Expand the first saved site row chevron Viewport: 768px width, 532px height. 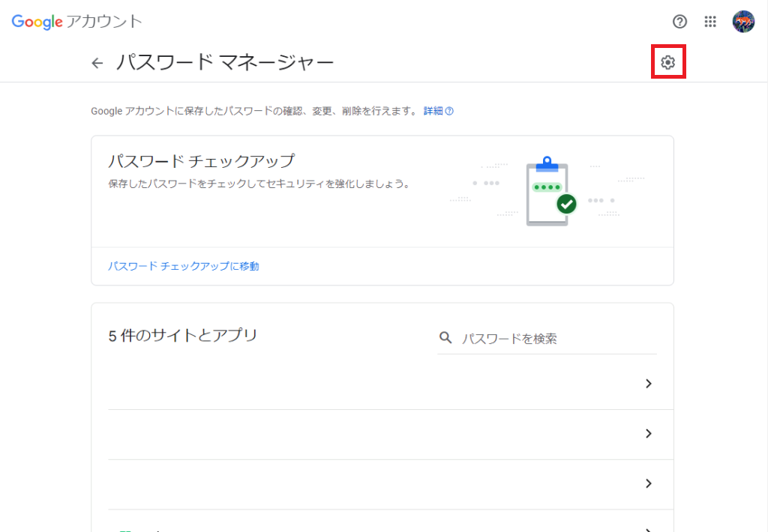tap(649, 384)
